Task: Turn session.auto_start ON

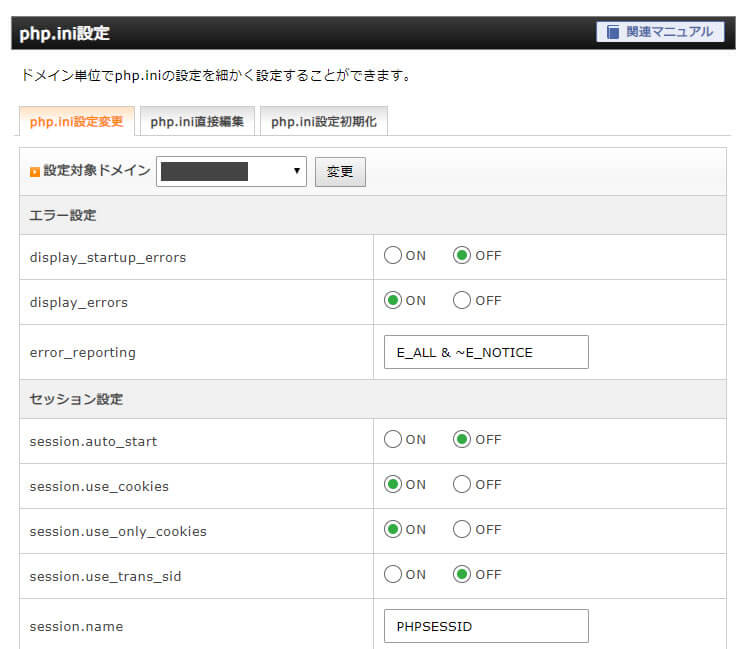Action: click(393, 439)
